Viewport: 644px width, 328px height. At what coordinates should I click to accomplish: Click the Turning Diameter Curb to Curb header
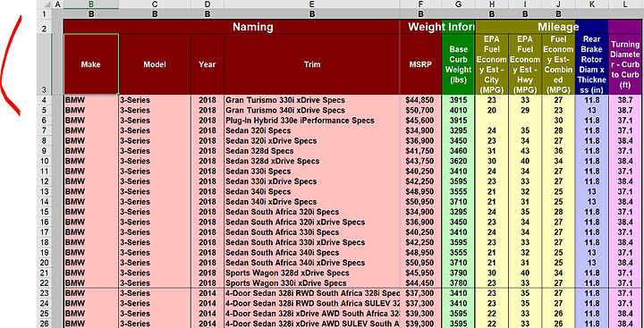tap(625, 64)
